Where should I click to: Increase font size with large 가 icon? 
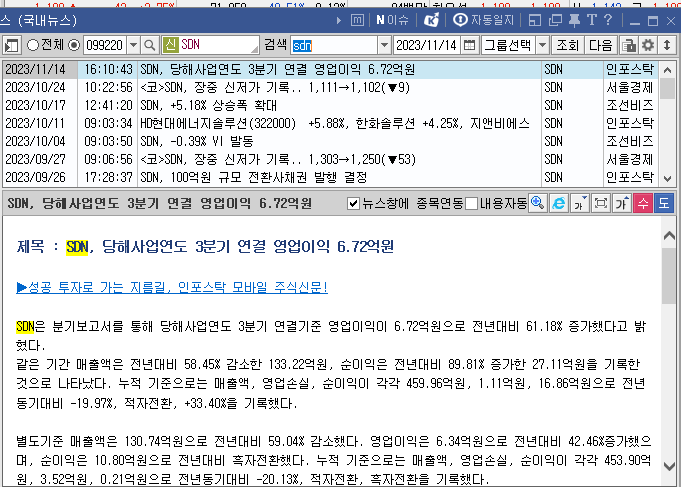[621, 203]
